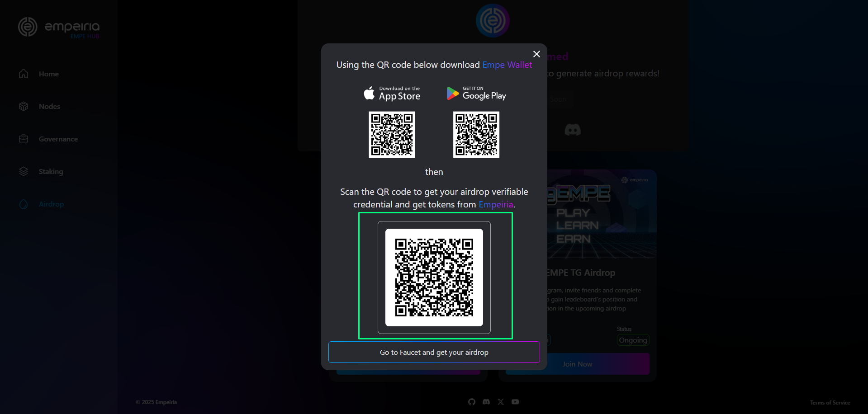
Task: Select Airdrop in the sidebar
Action: point(51,204)
